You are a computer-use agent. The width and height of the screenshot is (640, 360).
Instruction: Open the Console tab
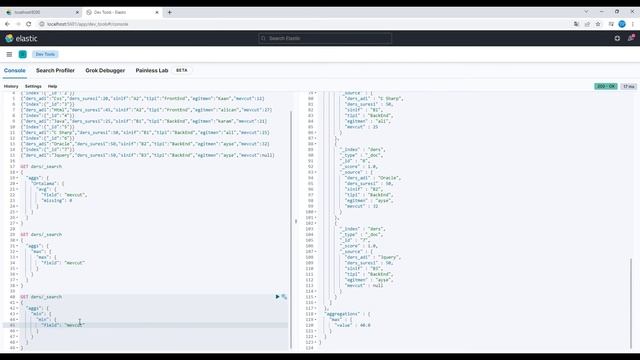point(15,71)
